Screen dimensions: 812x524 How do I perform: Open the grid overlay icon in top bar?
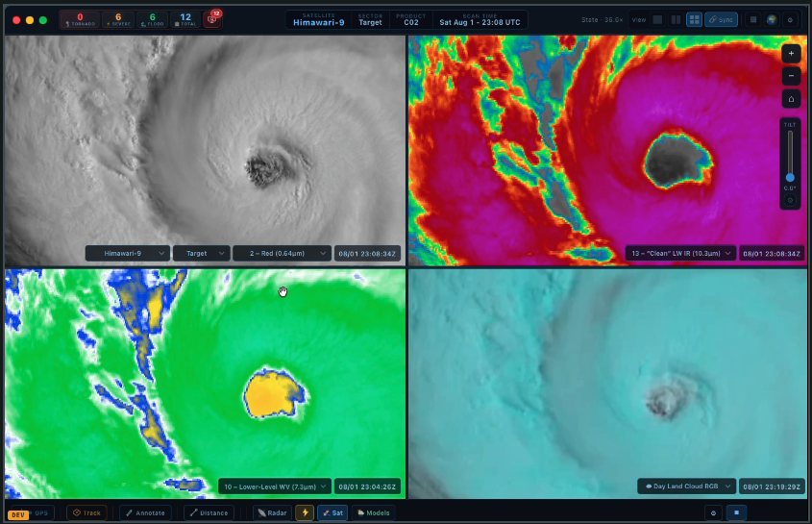point(753,19)
